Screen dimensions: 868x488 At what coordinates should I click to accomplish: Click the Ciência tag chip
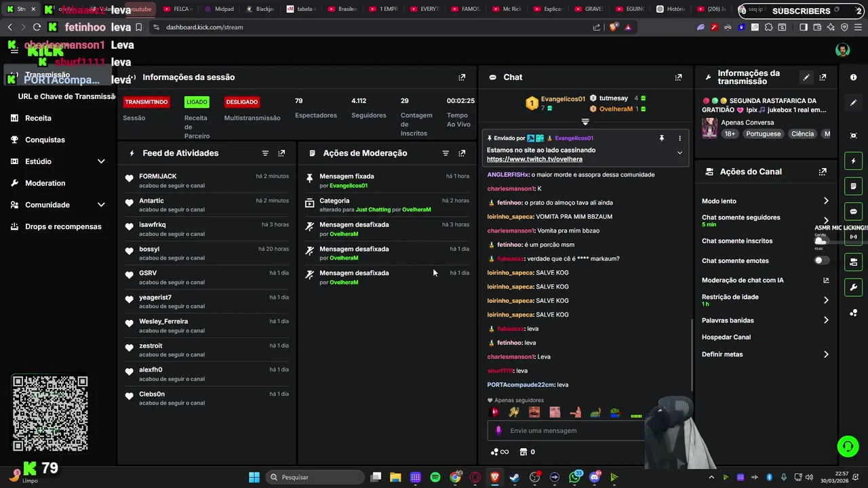tap(802, 134)
